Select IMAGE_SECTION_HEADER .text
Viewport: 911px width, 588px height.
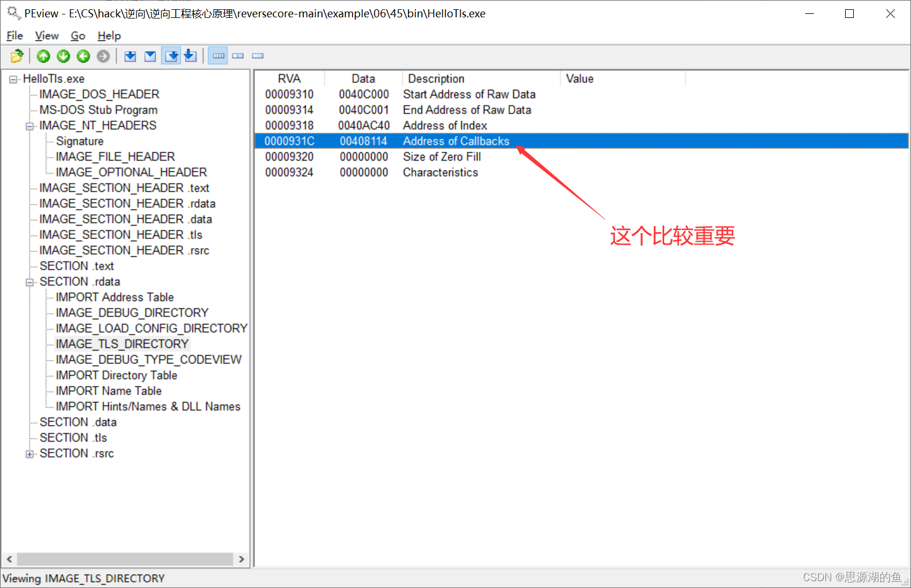(124, 188)
